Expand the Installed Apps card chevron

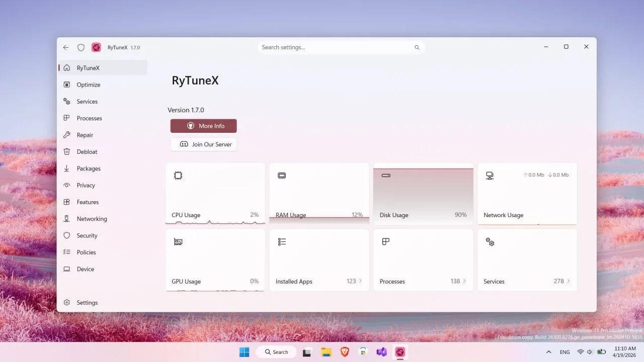(x=360, y=281)
